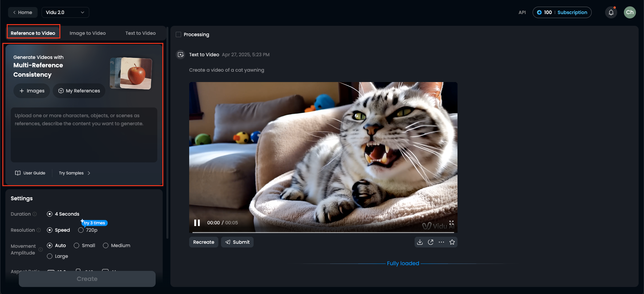
Task: Set movement amplitude to Auto
Action: click(57, 245)
